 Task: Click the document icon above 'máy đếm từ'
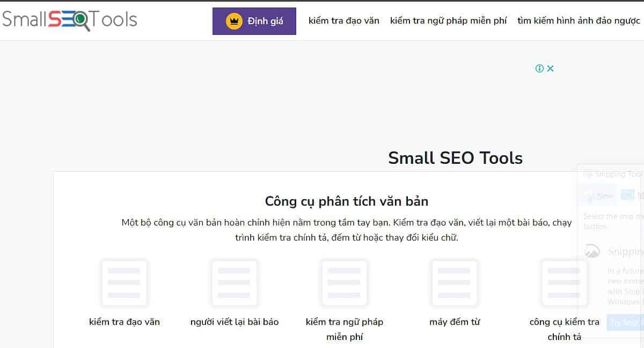click(x=454, y=282)
